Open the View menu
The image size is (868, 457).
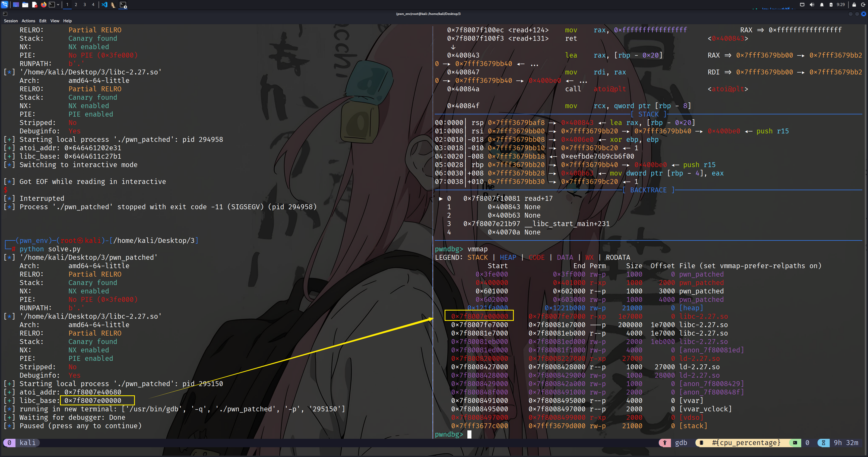55,21
